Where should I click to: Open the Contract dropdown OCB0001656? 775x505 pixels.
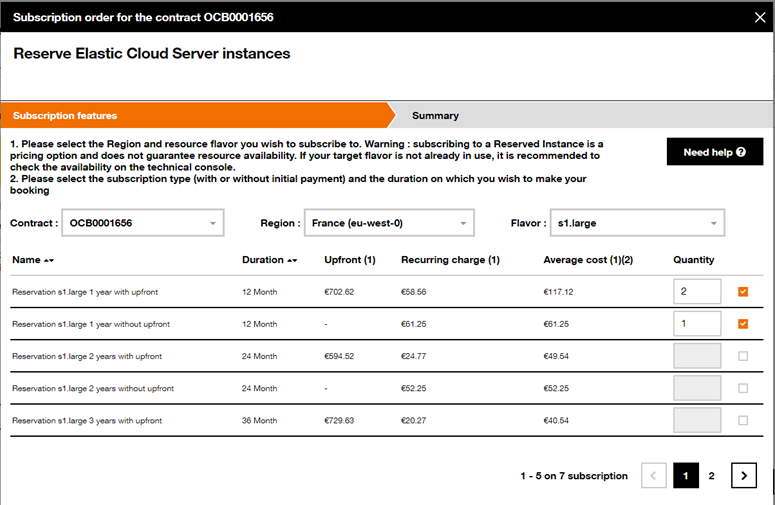(x=143, y=223)
